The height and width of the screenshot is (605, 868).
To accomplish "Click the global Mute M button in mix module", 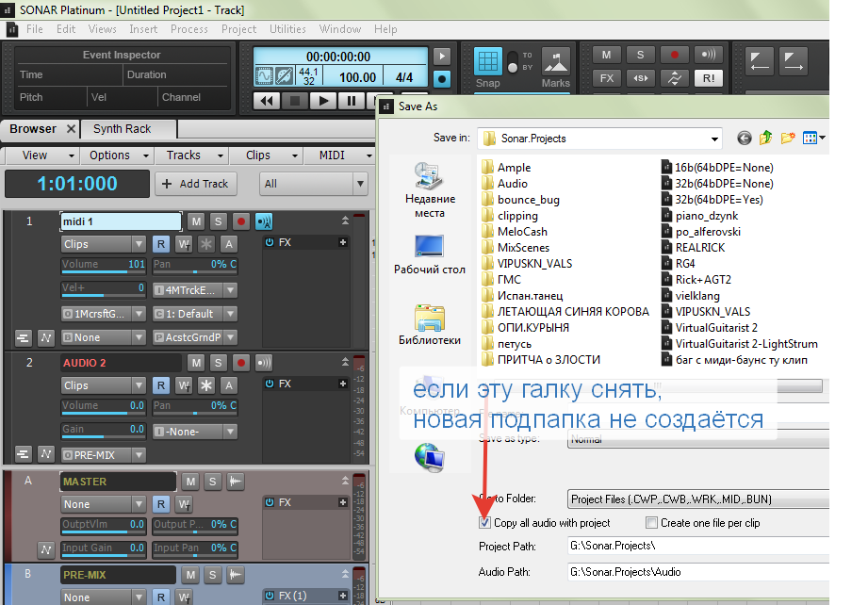I will [x=607, y=55].
